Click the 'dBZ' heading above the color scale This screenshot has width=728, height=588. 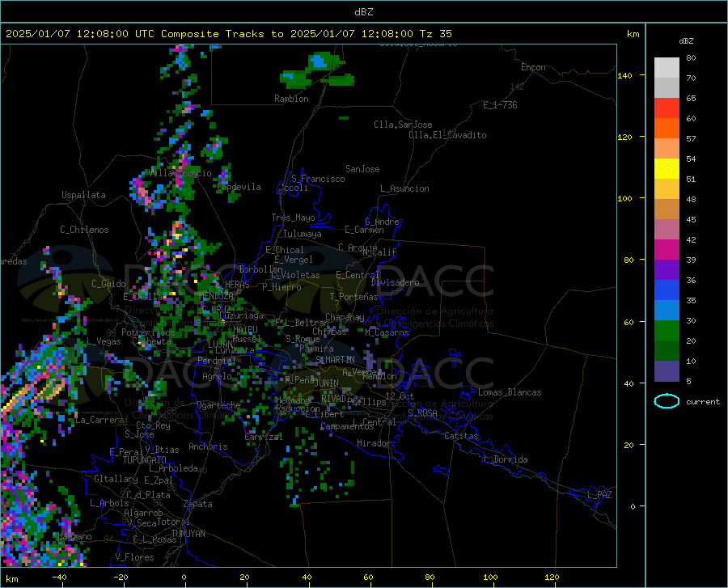(x=686, y=40)
